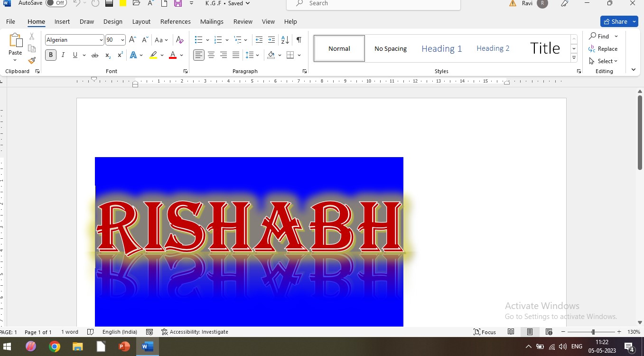Toggle the AutoSave switch
Viewport: 644px width, 356px height.
tap(56, 3)
